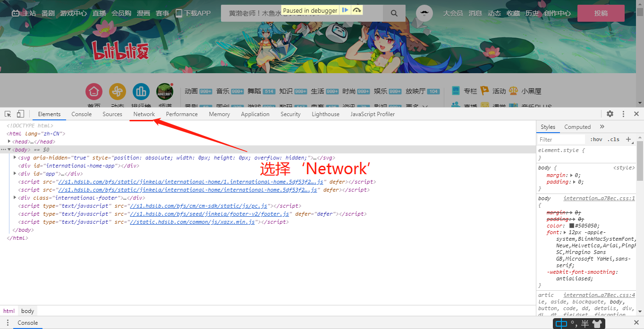Select the body breadcrumb at the bottom
The height and width of the screenshot is (329, 644).
pos(28,311)
